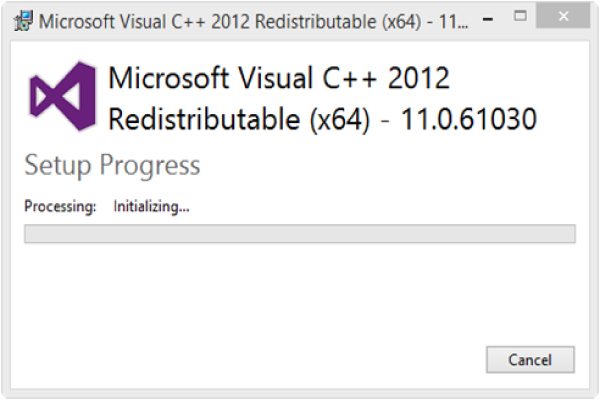Click the Setup Progress heading

point(112,165)
